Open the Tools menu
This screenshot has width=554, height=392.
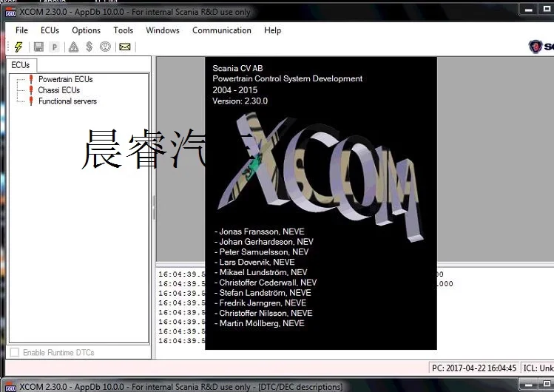(x=124, y=30)
